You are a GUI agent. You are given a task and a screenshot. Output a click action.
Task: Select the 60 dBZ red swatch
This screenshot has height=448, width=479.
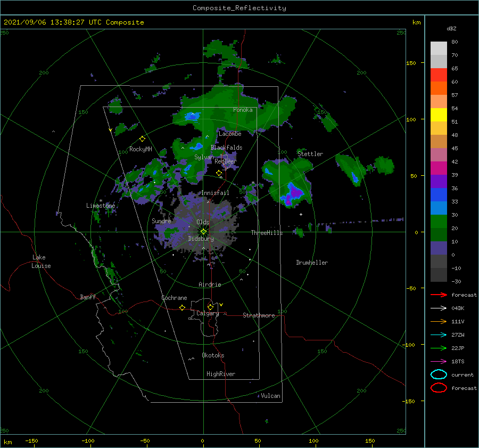439,75
